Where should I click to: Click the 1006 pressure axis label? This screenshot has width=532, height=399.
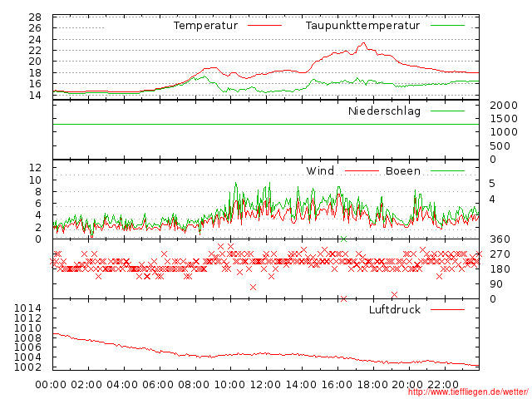click(x=27, y=347)
